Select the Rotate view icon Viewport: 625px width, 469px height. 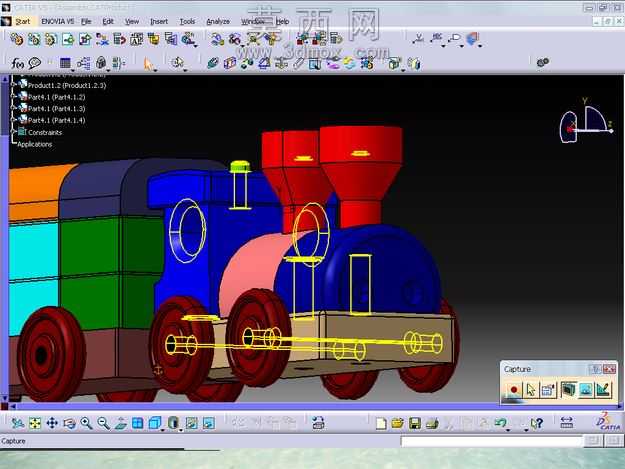pos(69,423)
